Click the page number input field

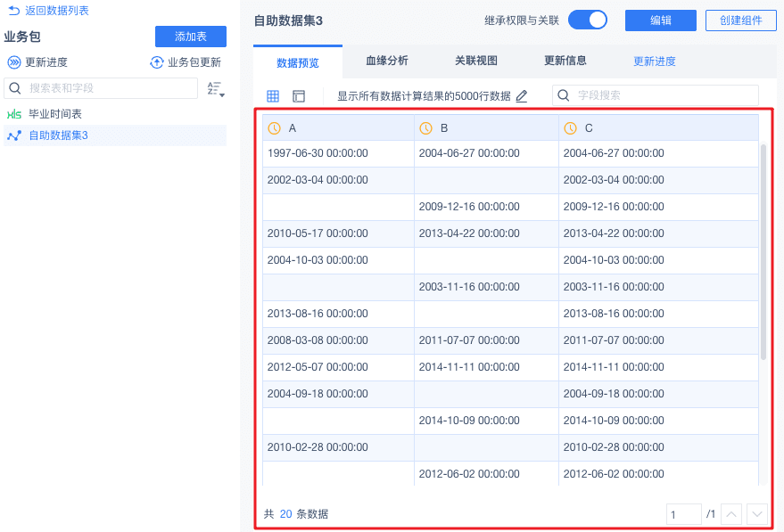[x=683, y=514]
